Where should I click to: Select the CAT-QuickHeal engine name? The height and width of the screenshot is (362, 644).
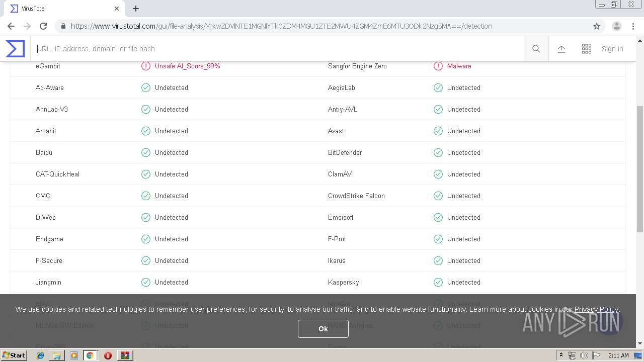point(57,174)
